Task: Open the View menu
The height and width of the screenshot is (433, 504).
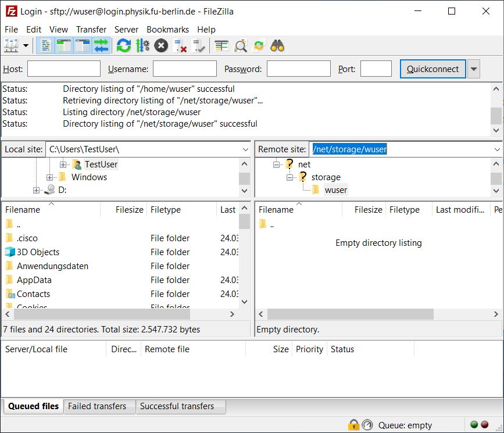Action: point(59,30)
